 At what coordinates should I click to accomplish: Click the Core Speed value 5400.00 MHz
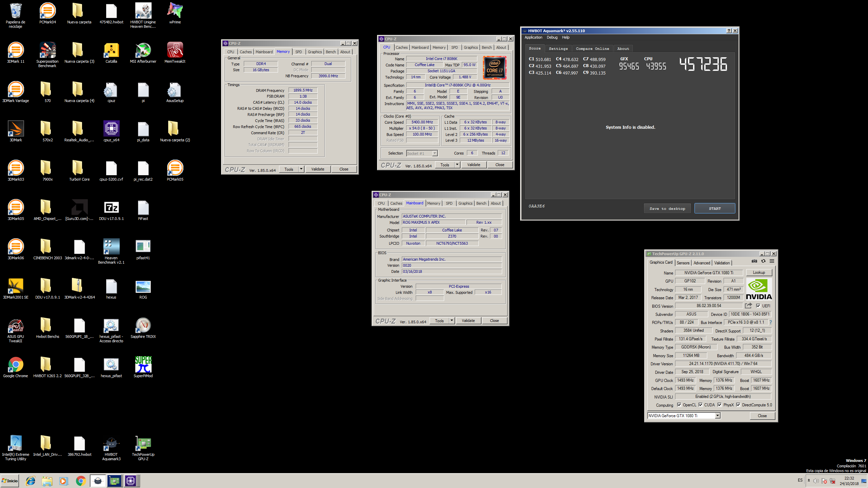point(422,122)
